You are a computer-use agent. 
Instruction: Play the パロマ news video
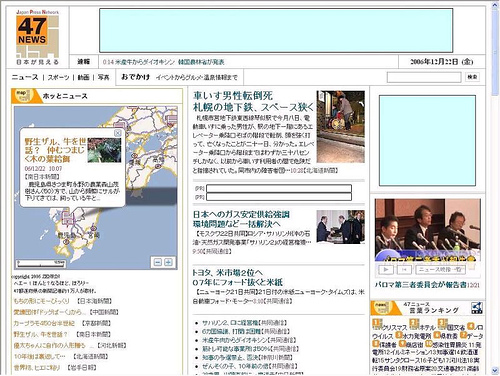pyautogui.click(x=386, y=269)
